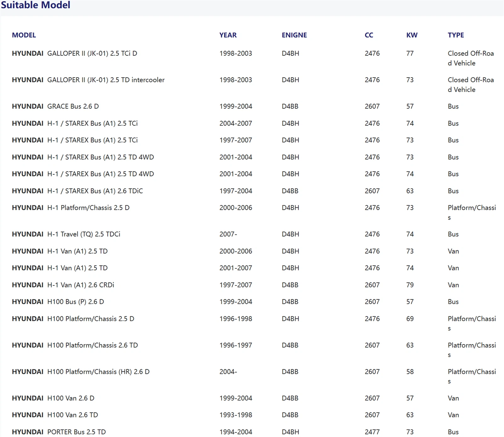Click the year value 1994-2004
504x437 pixels.
(236, 432)
